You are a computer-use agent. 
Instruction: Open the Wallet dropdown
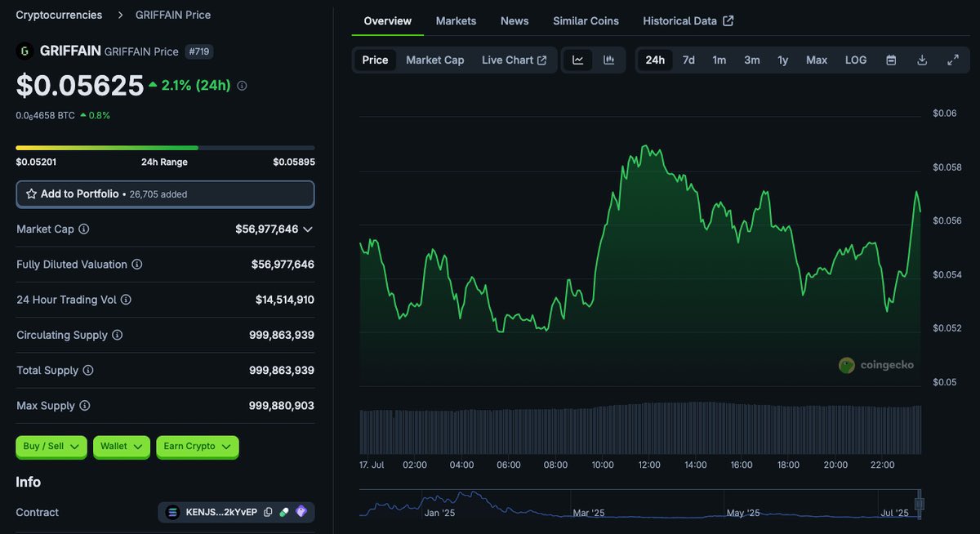122,447
